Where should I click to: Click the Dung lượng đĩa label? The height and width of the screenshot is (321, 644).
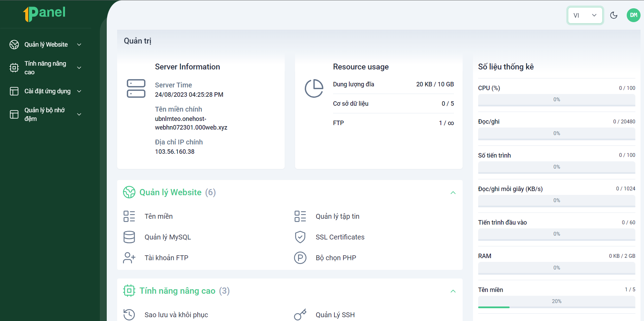pos(353,84)
